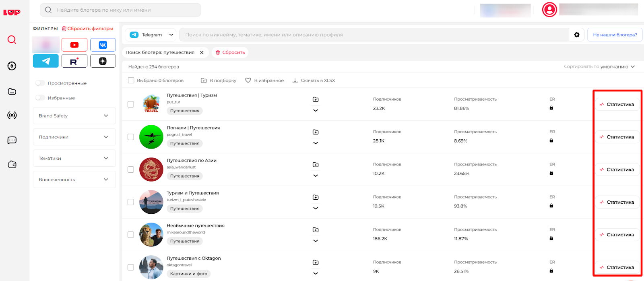Open Статистика for Погнали | Путешествия
This screenshot has height=281, width=644.
[x=617, y=137]
